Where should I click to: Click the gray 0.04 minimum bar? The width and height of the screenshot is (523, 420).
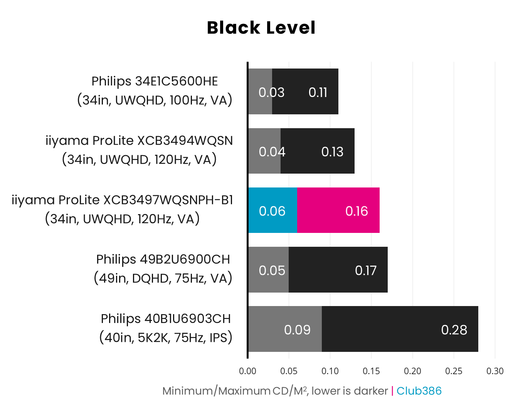(264, 151)
